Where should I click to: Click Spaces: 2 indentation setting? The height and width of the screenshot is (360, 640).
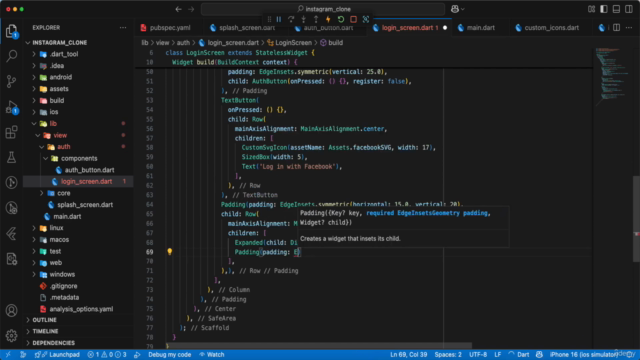[448, 355]
